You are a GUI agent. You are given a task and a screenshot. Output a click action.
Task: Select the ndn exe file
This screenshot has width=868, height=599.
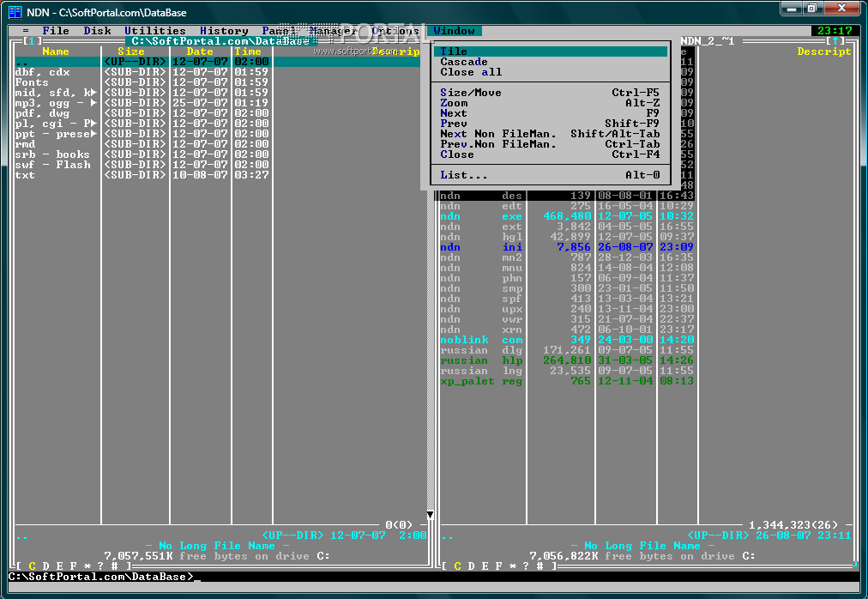click(567, 216)
